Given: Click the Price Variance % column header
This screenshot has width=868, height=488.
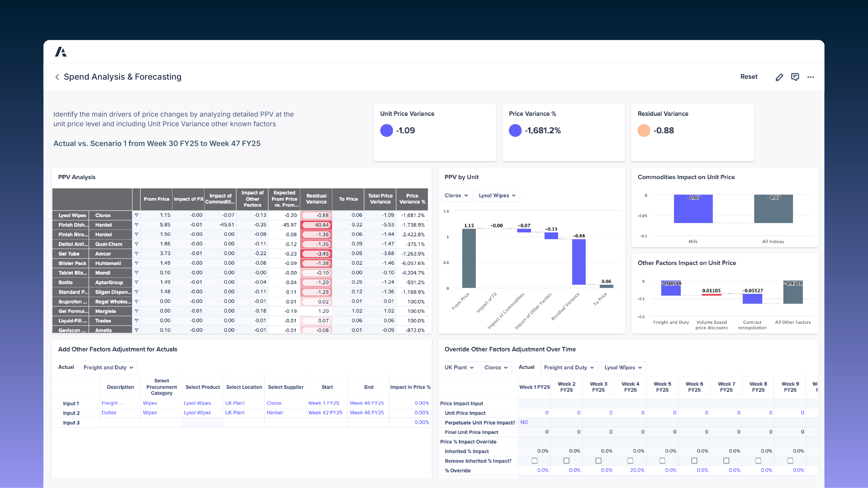Looking at the screenshot, I should click(x=412, y=199).
